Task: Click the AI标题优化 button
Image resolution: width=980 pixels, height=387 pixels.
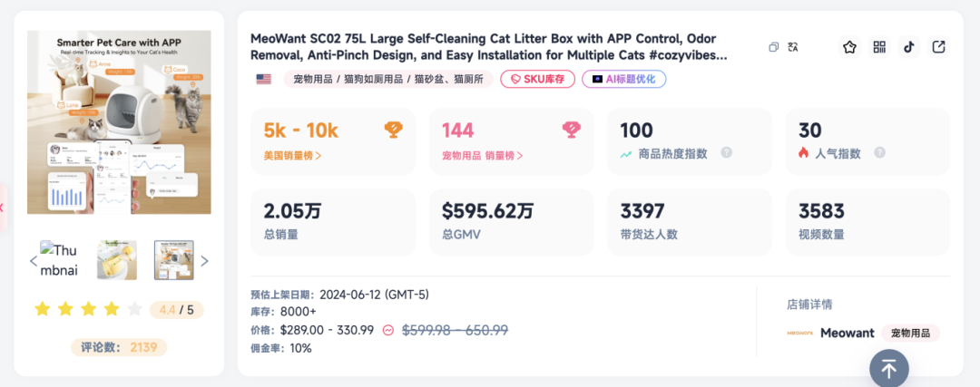Action: click(x=624, y=79)
